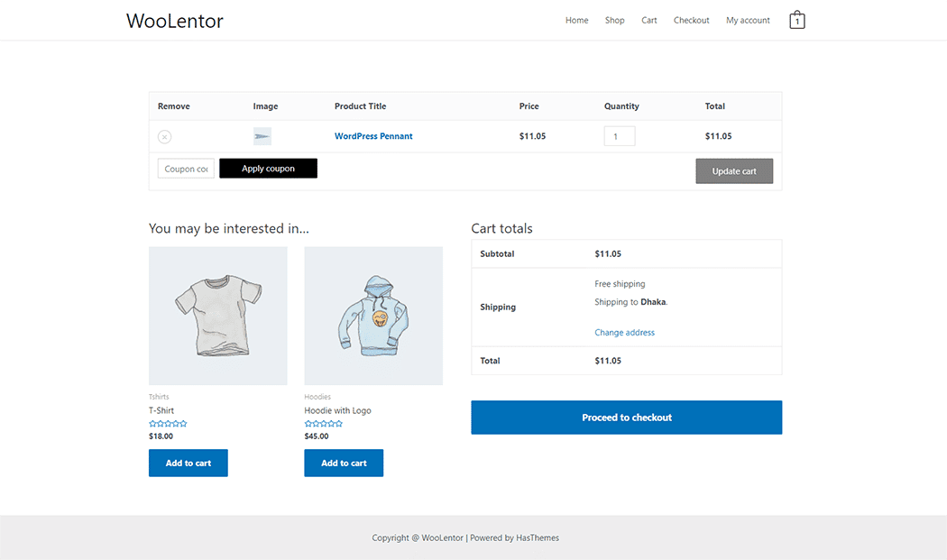Open the Home menu item
947x560 pixels.
click(x=576, y=20)
